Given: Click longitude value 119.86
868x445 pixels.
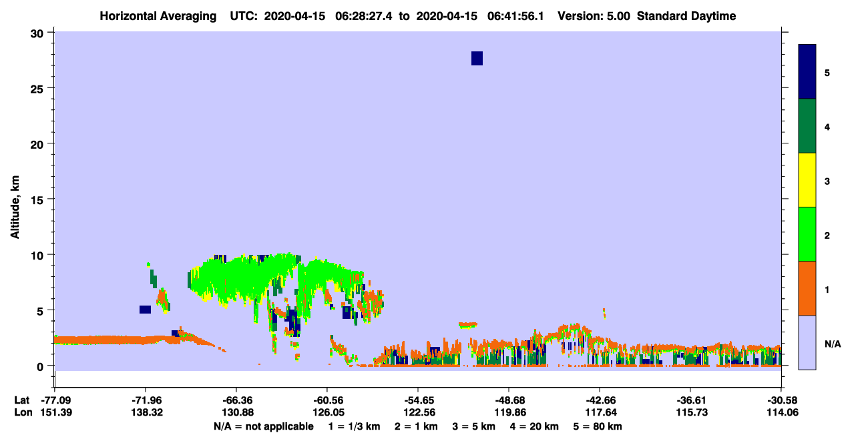Looking at the screenshot, I should coord(509,413).
